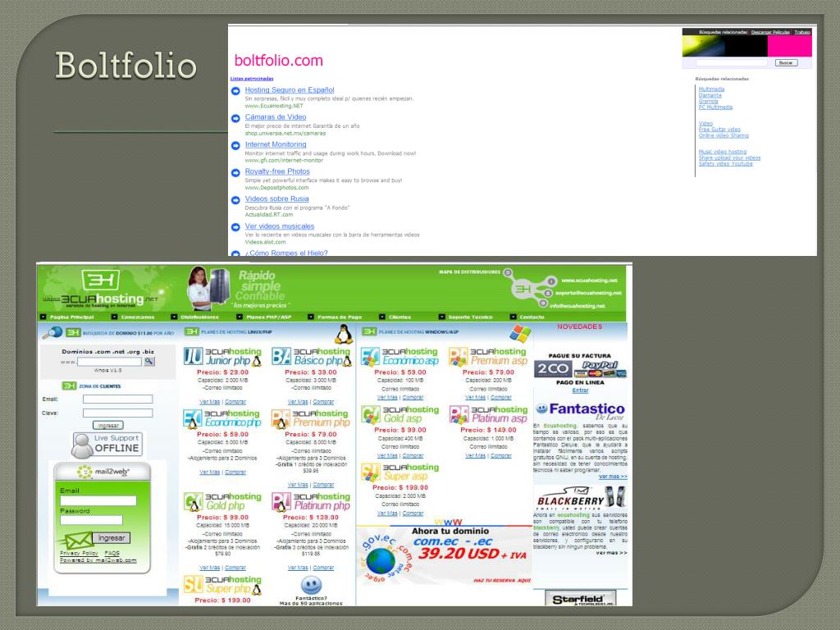Click the Starfield Technologies logo

(x=580, y=599)
